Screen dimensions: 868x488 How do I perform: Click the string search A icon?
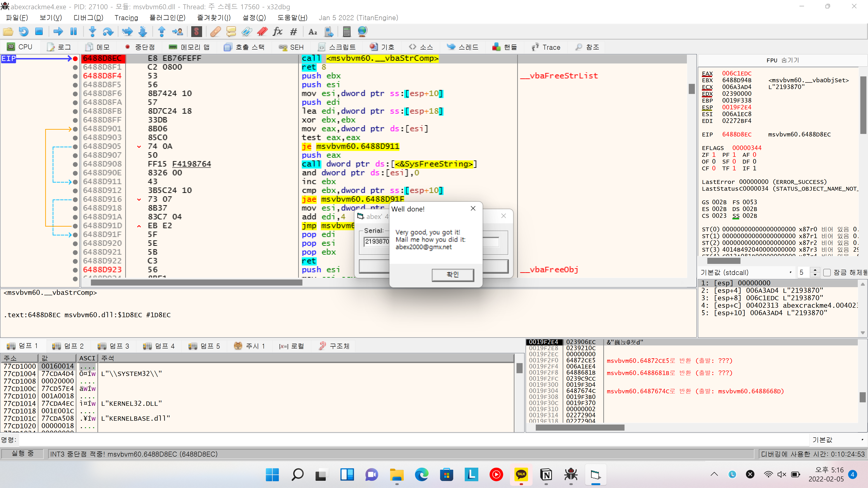coord(313,32)
